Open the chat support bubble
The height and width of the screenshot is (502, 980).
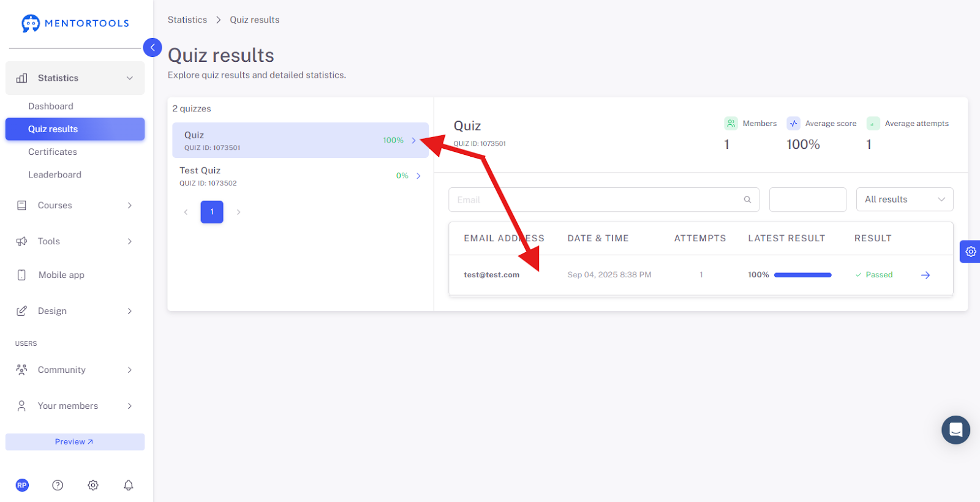click(956, 430)
